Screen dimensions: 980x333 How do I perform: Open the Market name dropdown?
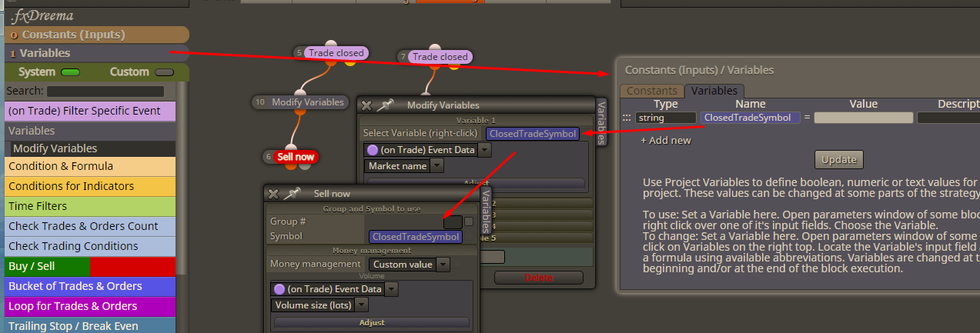click(436, 165)
